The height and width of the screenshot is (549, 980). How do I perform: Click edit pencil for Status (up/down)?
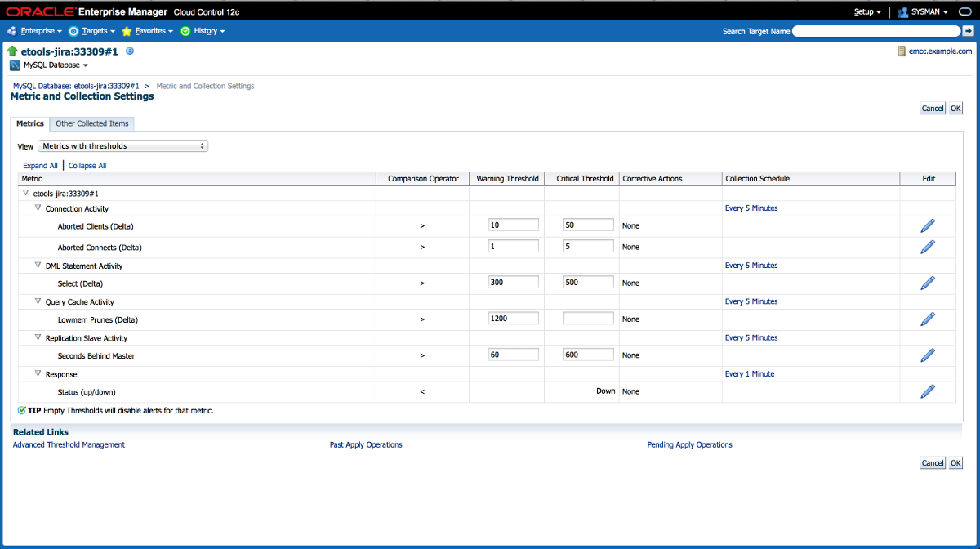tap(927, 391)
